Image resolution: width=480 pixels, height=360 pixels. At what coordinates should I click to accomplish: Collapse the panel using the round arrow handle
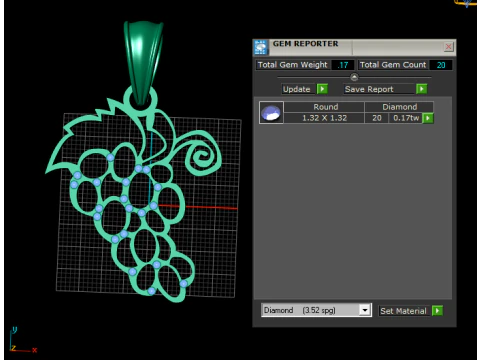(x=354, y=77)
